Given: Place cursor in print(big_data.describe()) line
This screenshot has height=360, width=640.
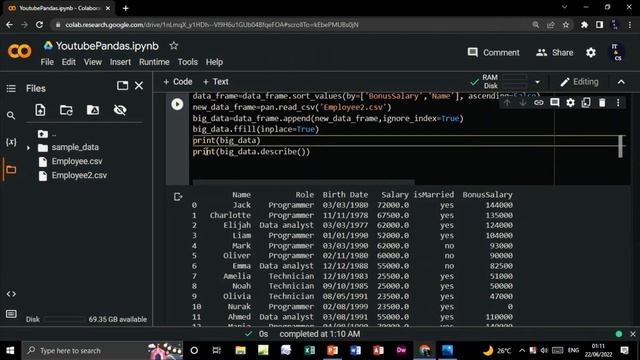Looking at the screenshot, I should tap(251, 152).
